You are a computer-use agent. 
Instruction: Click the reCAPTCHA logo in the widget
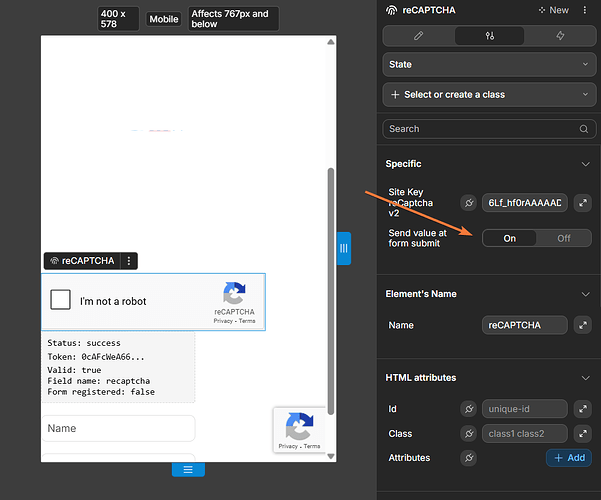(x=234, y=293)
